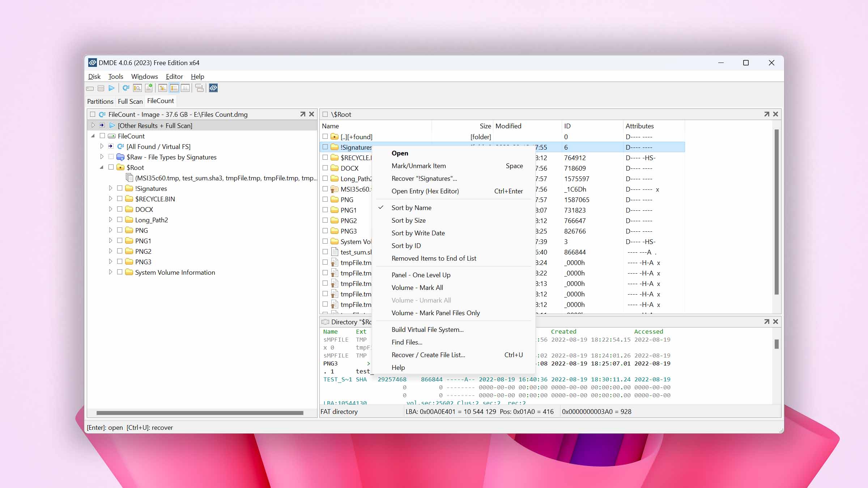Viewport: 868px width, 488px height.
Task: Click the tree panel horizontal scrollbar
Action: [x=200, y=413]
